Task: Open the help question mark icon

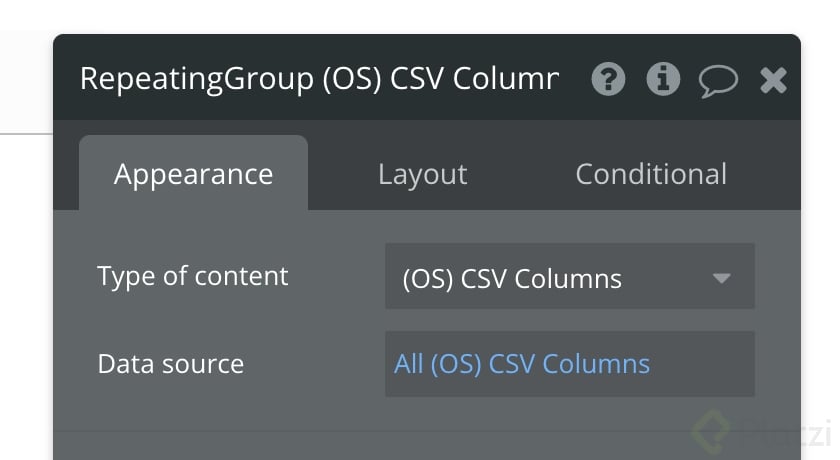Action: [x=608, y=79]
